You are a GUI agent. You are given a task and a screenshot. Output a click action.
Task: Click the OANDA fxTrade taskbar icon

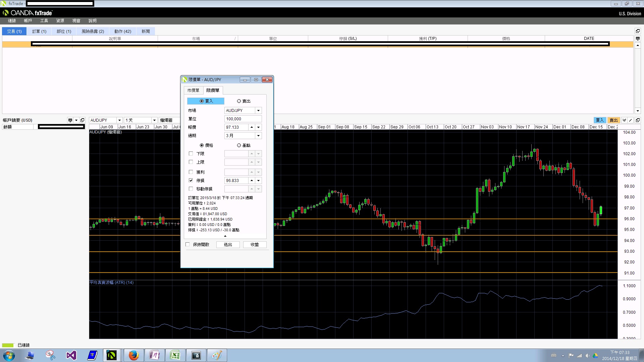112,355
